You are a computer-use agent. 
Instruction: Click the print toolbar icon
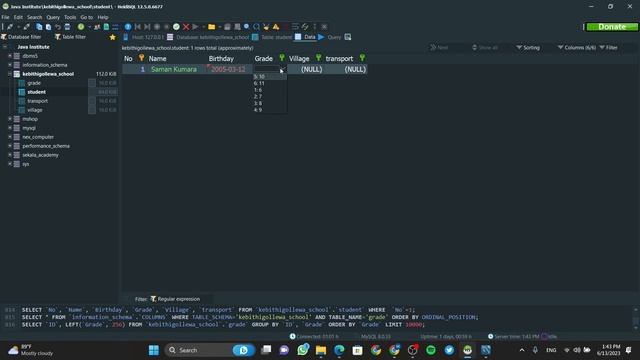coord(67,27)
